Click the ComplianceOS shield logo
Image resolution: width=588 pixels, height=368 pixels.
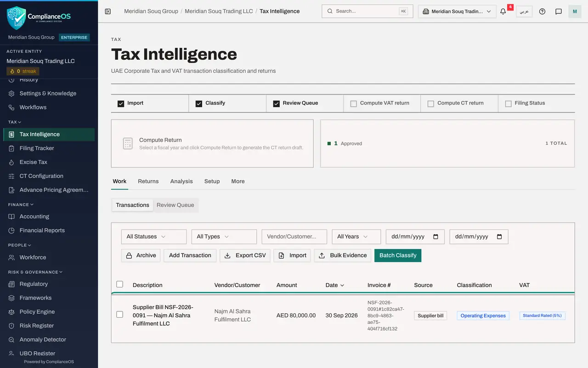click(x=17, y=18)
